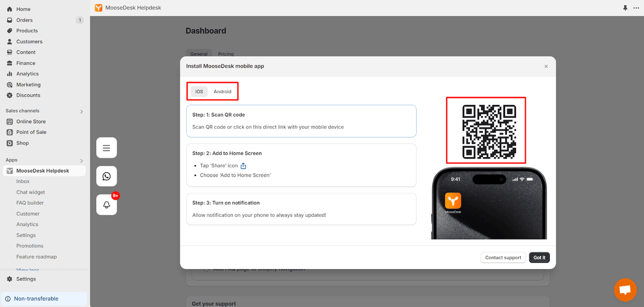The height and width of the screenshot is (307, 644).
Task: Open Analytics under MooseDesk Helpdesk
Action: [x=27, y=224]
